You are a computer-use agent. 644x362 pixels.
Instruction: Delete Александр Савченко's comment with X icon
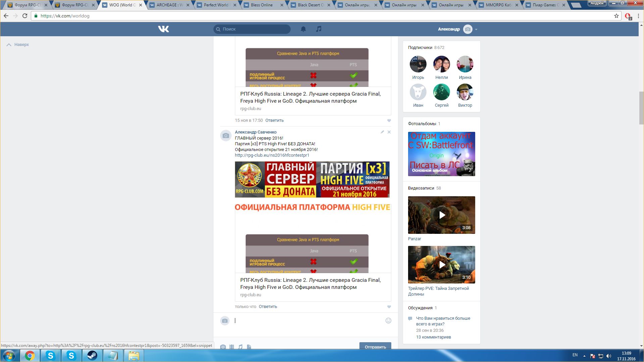(x=389, y=132)
